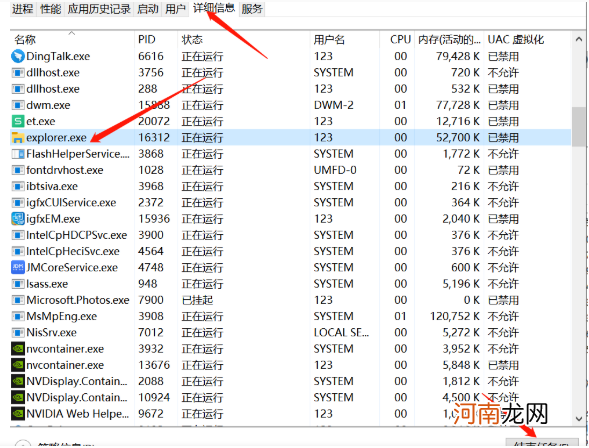This screenshot has width=589, height=448.
Task: Click the vertical scrollbar thumb
Action: 579,127
